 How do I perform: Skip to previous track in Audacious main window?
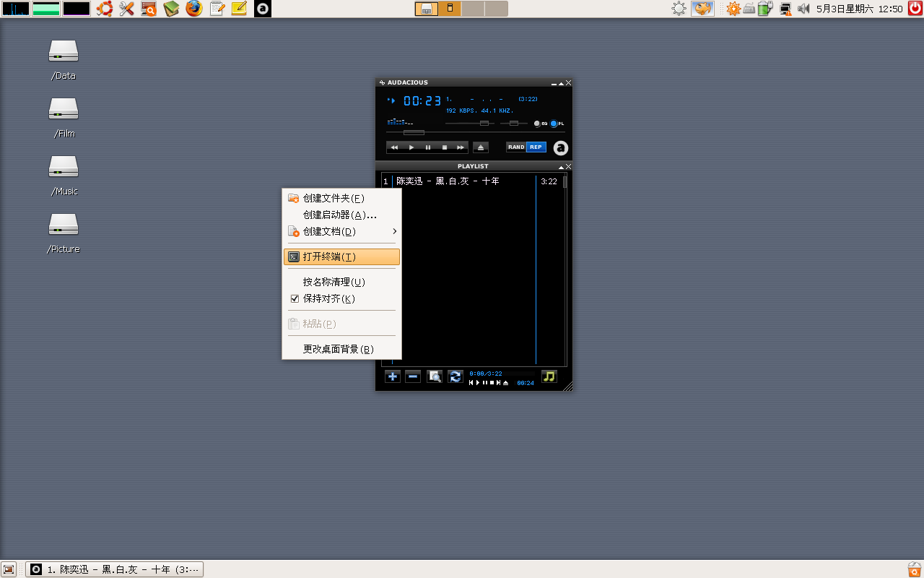pyautogui.click(x=394, y=147)
